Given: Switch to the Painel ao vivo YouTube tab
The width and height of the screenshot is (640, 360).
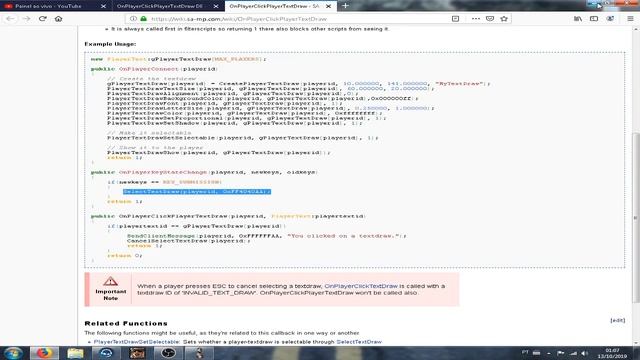Looking at the screenshot, I should 56,6.
